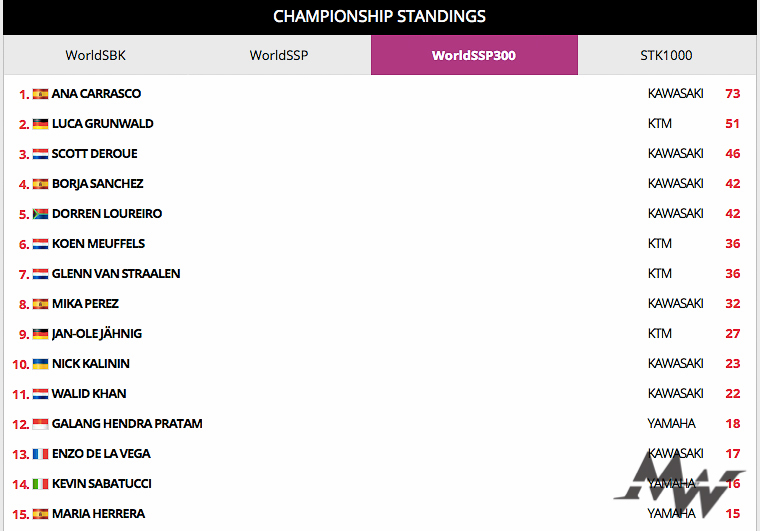Image resolution: width=760 pixels, height=531 pixels.
Task: Open Mika Perez rider entry
Action: 85,304
